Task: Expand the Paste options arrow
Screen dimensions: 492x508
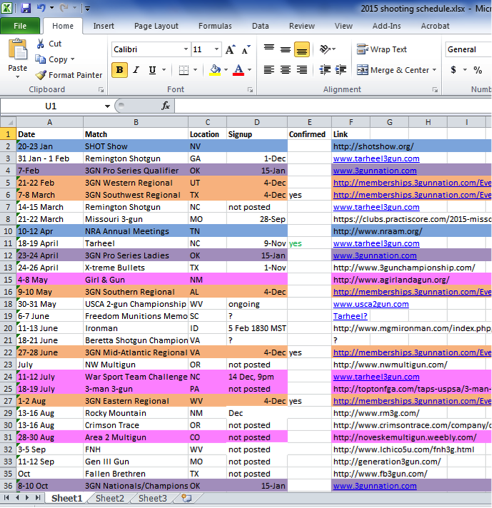Action: point(17,77)
